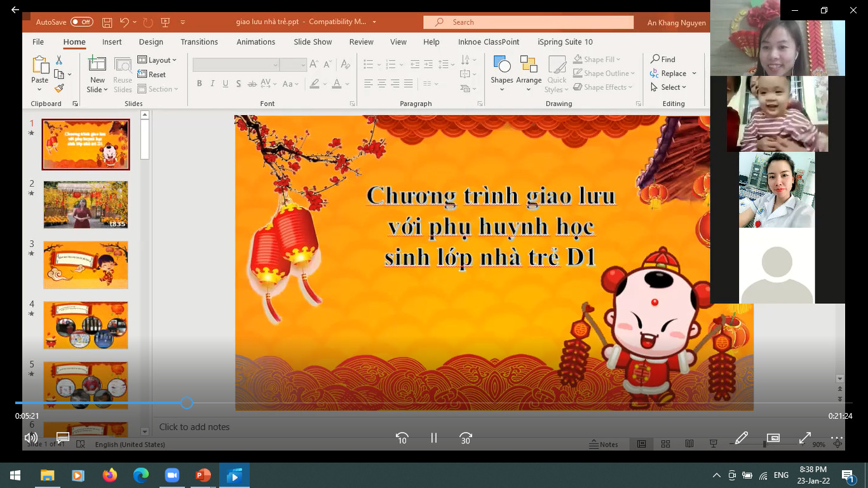Open more options ellipsis menu
This screenshot has height=488, width=868.
[x=837, y=438]
